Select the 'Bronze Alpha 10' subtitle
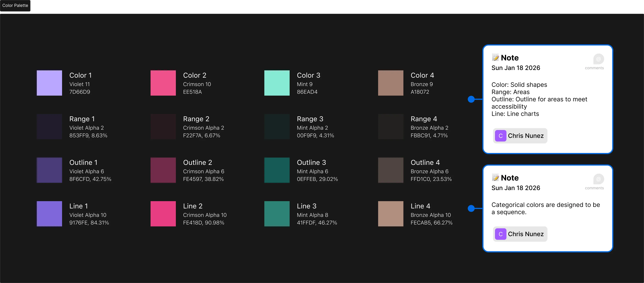Image resolution: width=644 pixels, height=283 pixels. pos(431,215)
